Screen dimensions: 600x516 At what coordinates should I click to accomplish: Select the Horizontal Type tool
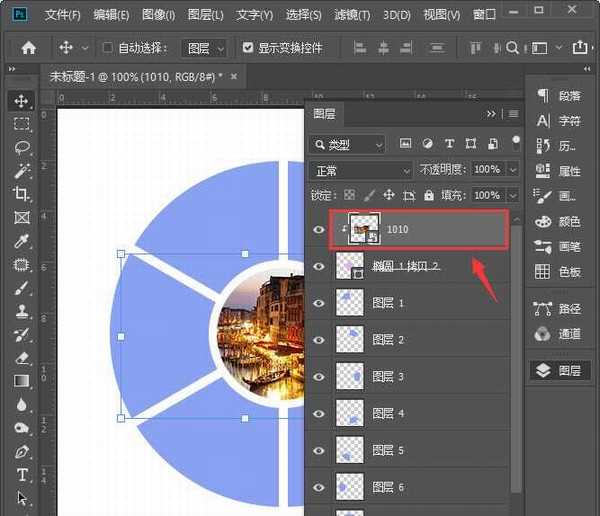[21, 474]
